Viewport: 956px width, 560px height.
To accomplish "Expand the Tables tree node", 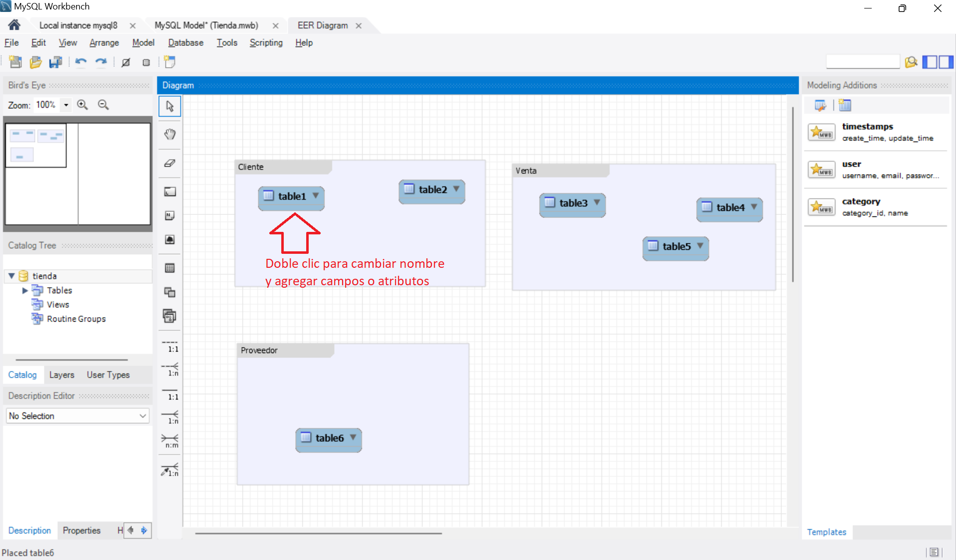I will (x=25, y=290).
